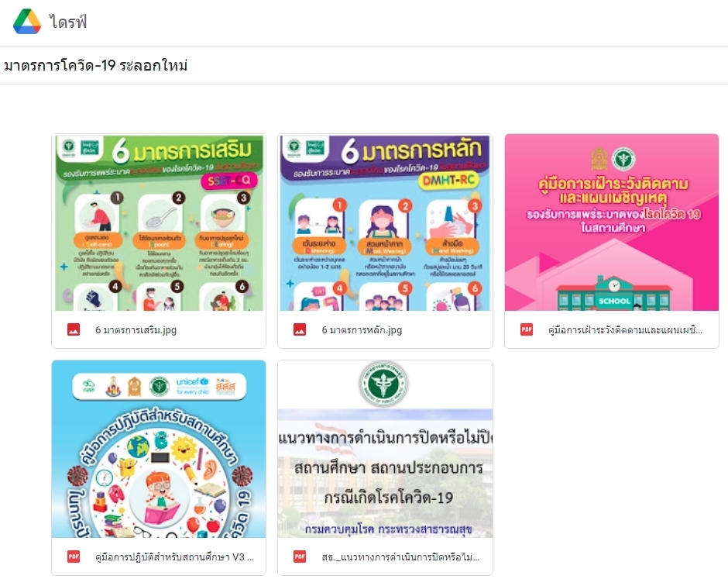Image resolution: width=728 pixels, height=579 pixels.
Task: Open the แนวทางการดำเนินการปิดหรือไม่ปิด document thumbnail
Action: pos(385,449)
